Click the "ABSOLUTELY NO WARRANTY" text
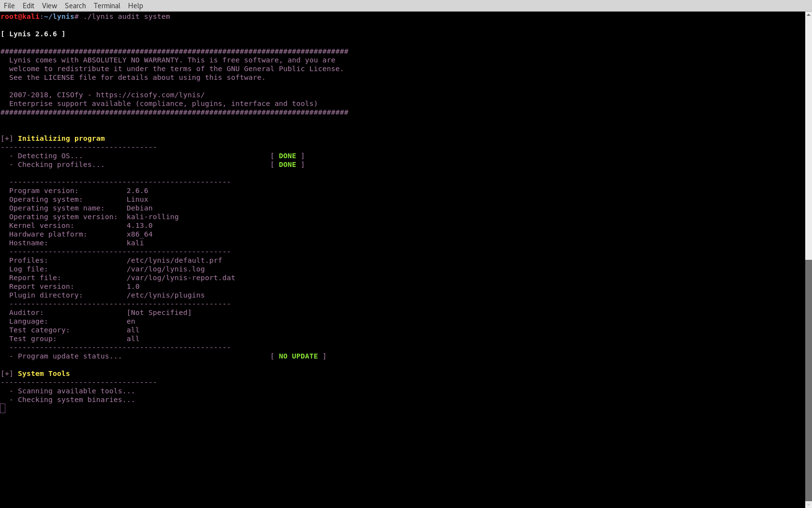The image size is (812, 508). (x=131, y=60)
